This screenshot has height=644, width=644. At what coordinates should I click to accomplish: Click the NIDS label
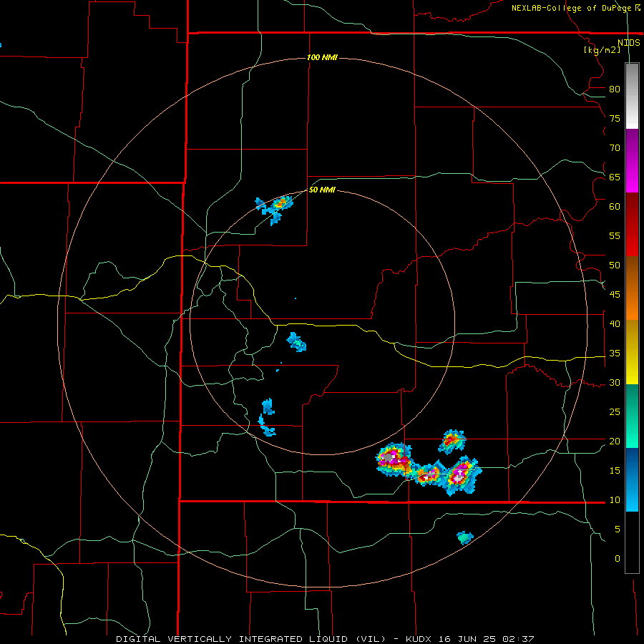coord(629,43)
